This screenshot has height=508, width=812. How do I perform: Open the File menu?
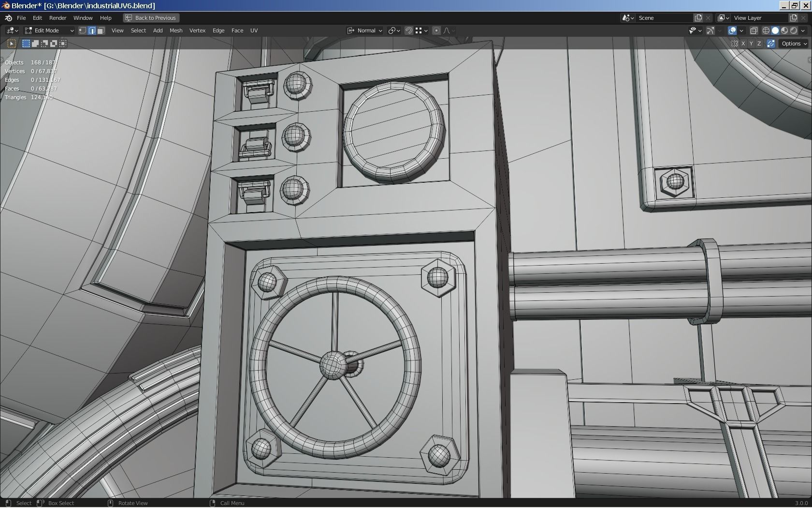coord(21,18)
